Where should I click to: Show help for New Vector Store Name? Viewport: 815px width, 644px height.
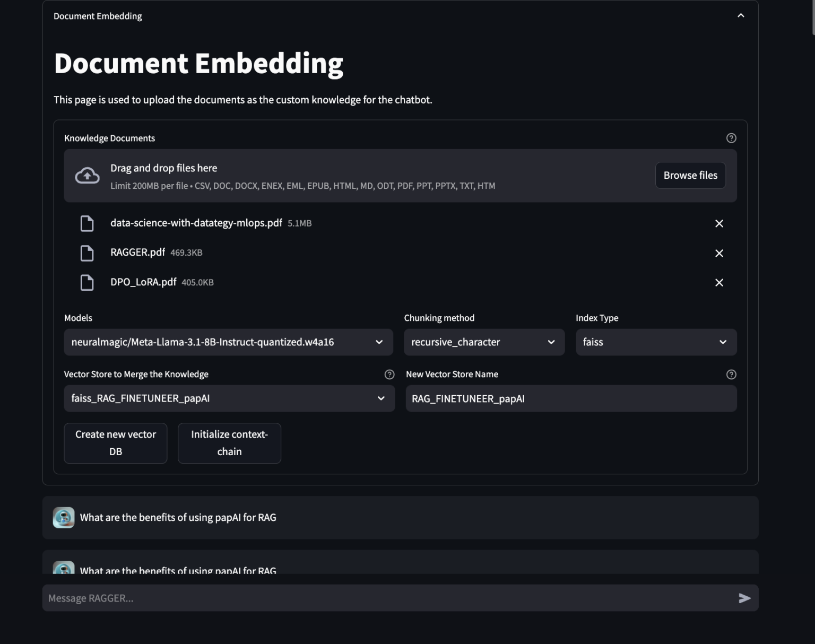[x=731, y=375]
